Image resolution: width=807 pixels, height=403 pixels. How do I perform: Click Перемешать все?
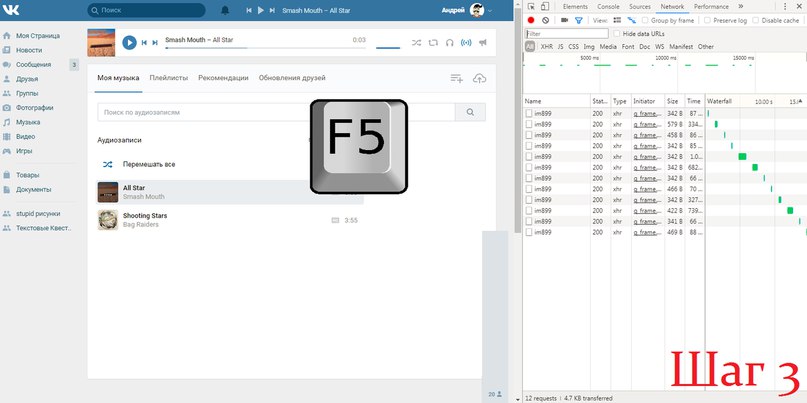149,164
